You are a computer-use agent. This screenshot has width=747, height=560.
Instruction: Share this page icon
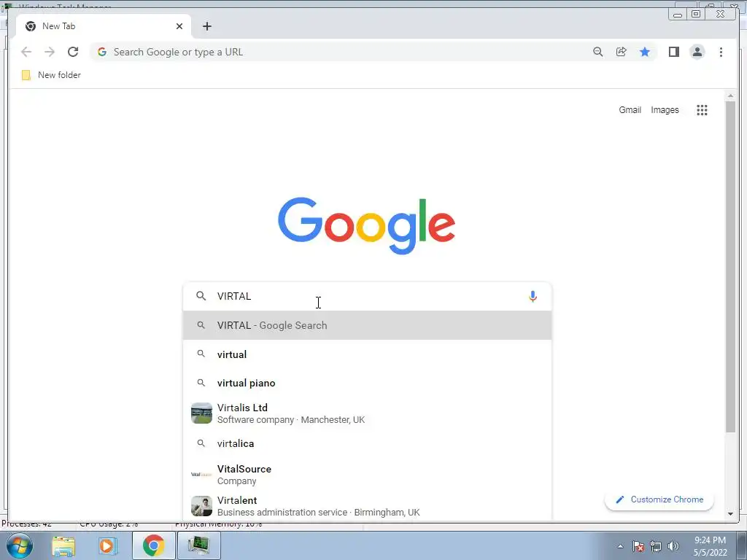[622, 52]
